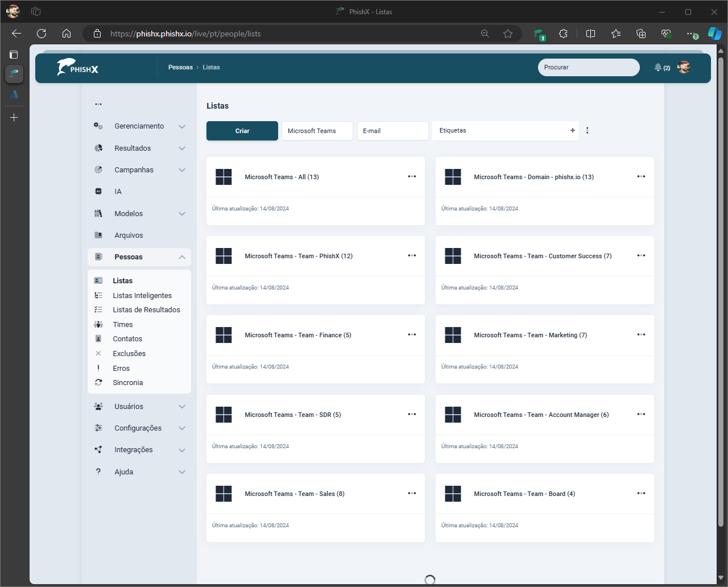Click the Pessoas breadcrumb link
This screenshot has height=587, width=728.
pos(180,67)
